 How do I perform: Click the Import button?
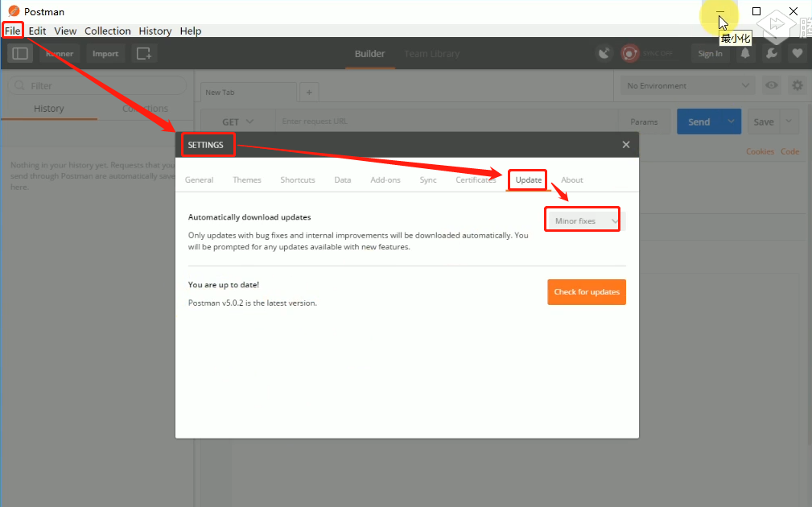(x=105, y=53)
